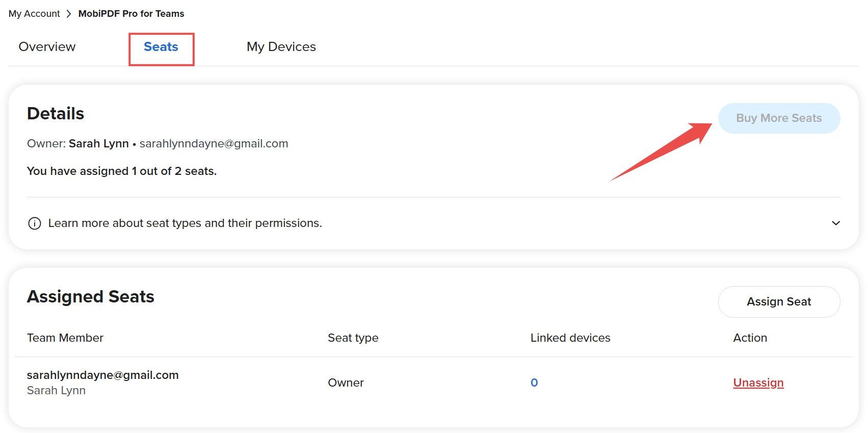Screen dimensions: 868x433
Task: Unassign sarahlynndayne@gmail.com seat
Action: point(758,383)
